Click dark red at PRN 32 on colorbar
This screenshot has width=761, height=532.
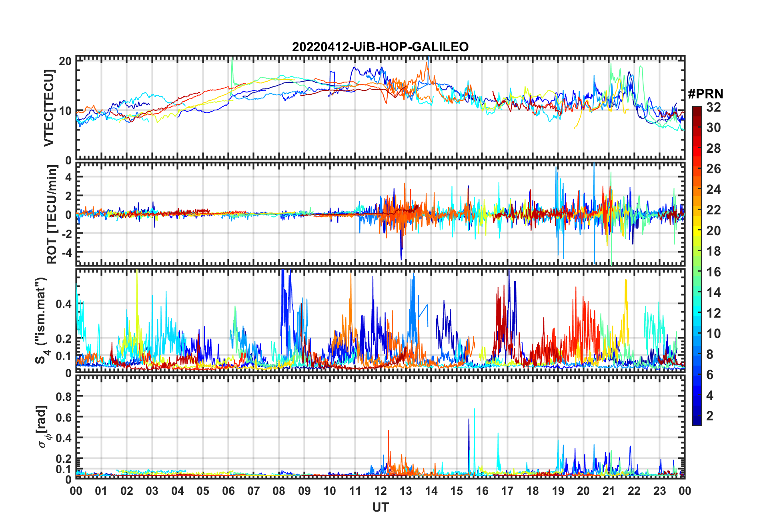[x=697, y=109]
